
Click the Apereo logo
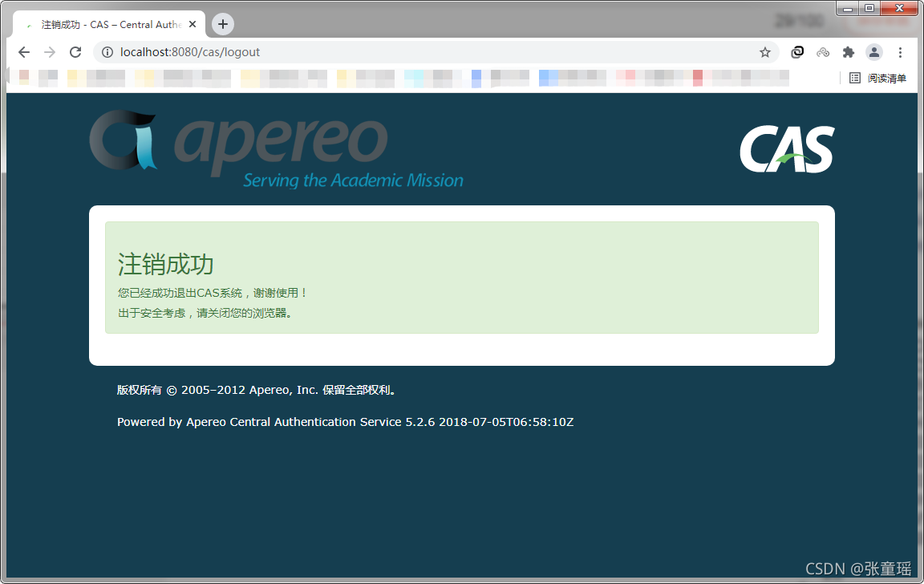pyautogui.click(x=277, y=148)
